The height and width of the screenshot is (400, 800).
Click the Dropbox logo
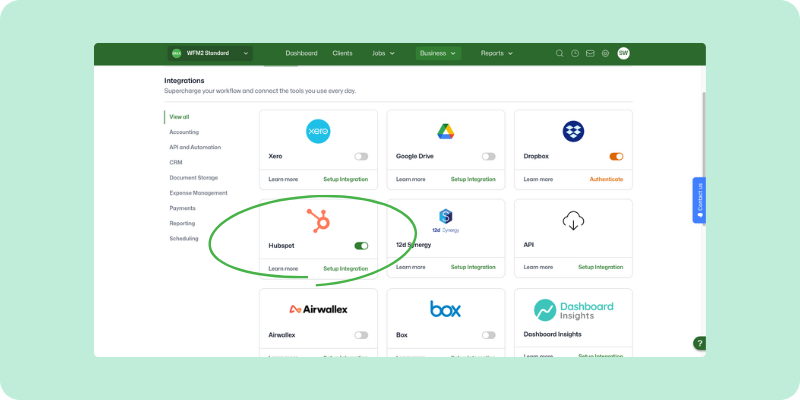coord(573,132)
